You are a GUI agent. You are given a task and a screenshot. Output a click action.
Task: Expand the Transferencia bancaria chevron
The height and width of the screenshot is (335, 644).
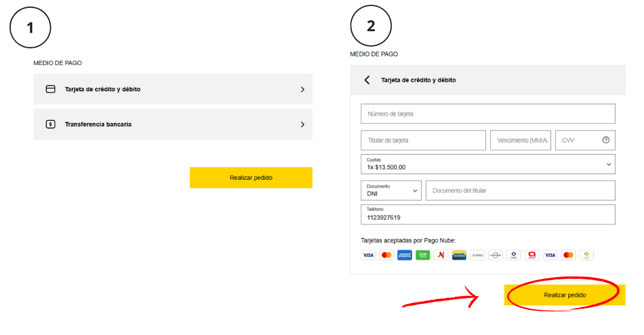click(x=303, y=124)
